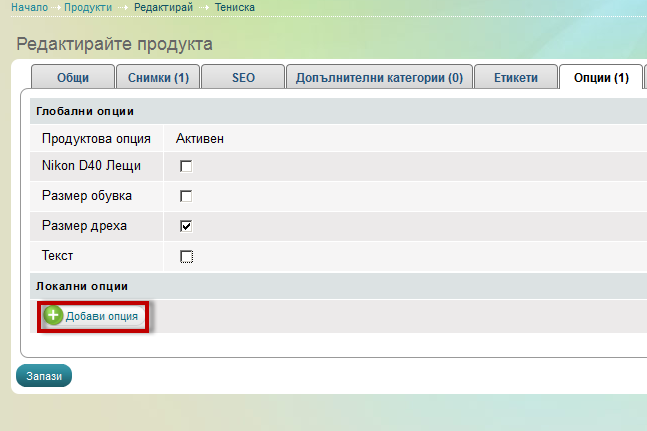The image size is (647, 431).
Task: Click the green plus icon for adding option
Action: click(x=54, y=316)
